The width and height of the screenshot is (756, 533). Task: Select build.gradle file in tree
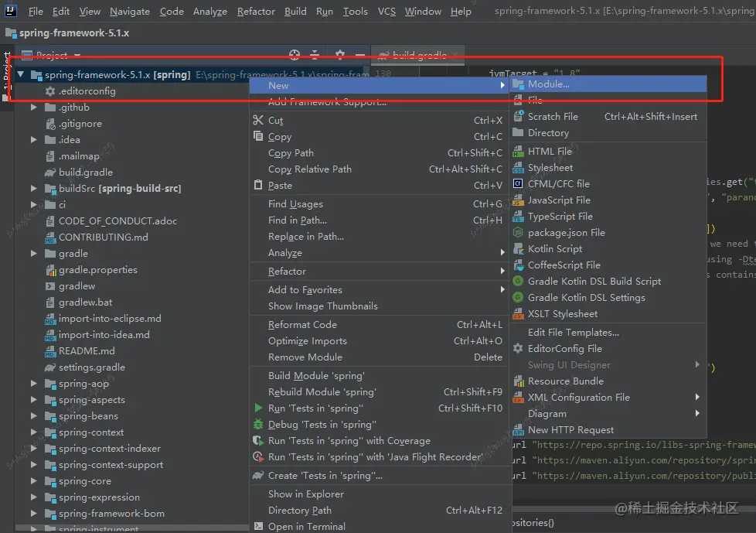click(x=85, y=173)
